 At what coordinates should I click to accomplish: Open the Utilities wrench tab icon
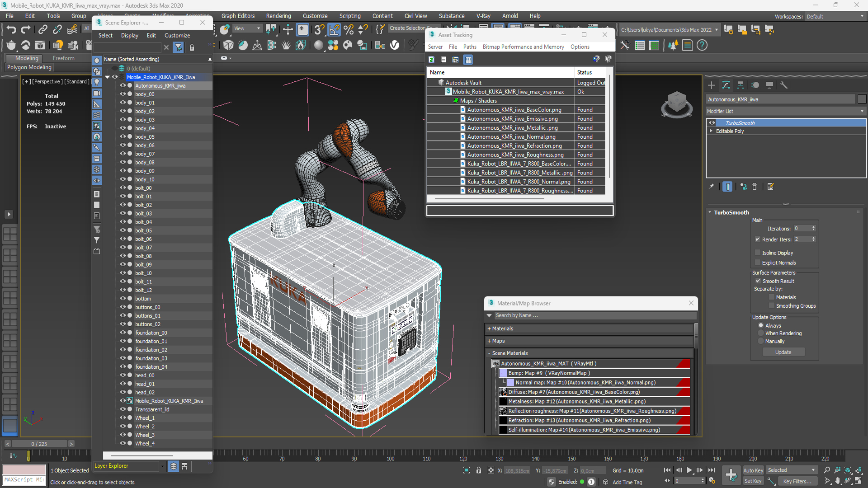pyautogui.click(x=784, y=85)
